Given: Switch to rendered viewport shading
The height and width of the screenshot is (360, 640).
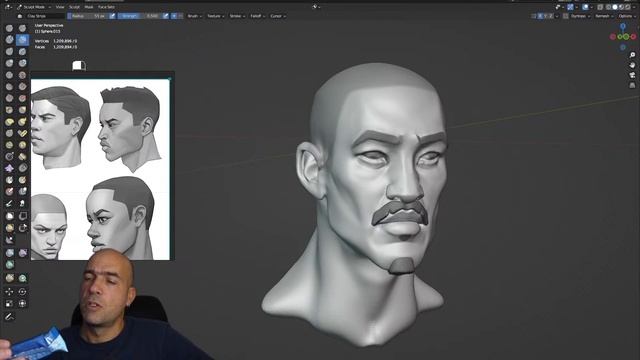Looking at the screenshot, I should point(627,7).
